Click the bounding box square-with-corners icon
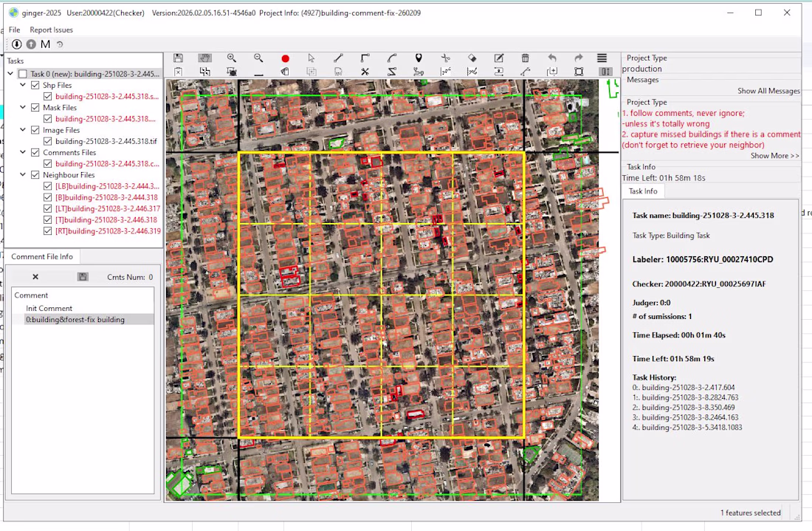 click(x=579, y=72)
